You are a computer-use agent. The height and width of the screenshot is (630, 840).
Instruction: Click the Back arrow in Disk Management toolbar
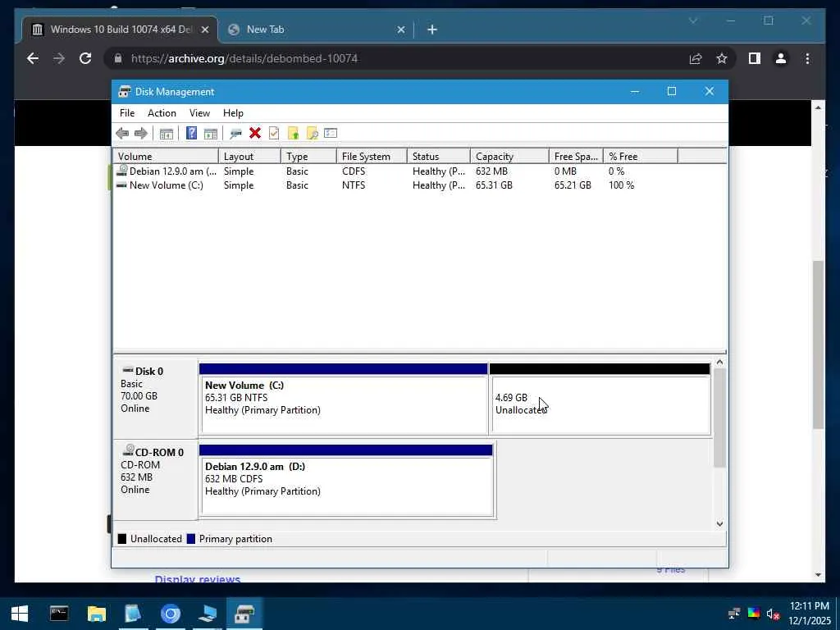122,134
